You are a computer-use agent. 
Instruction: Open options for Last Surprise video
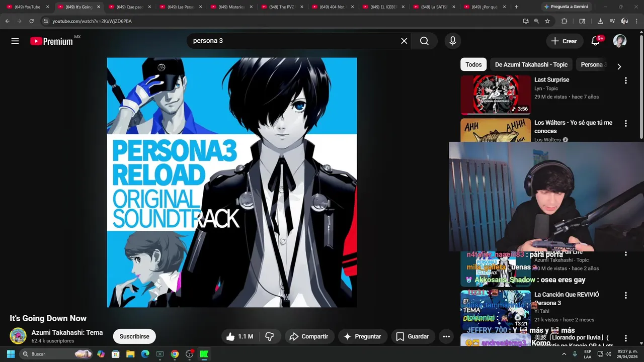coord(626,80)
